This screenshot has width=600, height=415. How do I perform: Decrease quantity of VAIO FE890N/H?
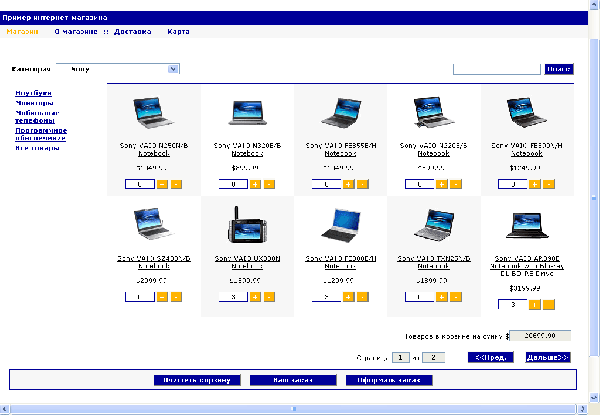(549, 184)
